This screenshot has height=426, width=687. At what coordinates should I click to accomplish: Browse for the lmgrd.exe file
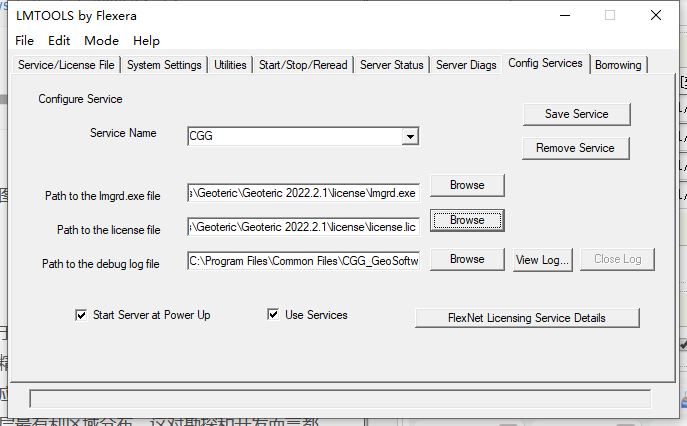pos(467,185)
